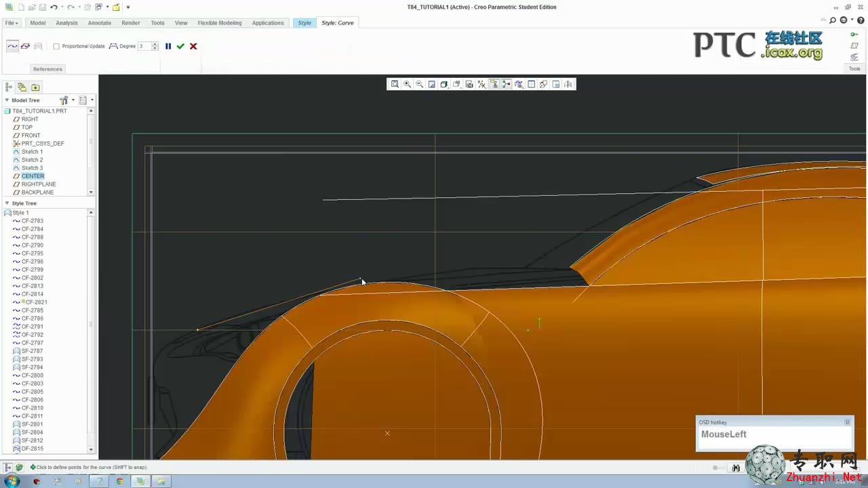
Task: Select the free curve type icon
Action: [x=12, y=46]
